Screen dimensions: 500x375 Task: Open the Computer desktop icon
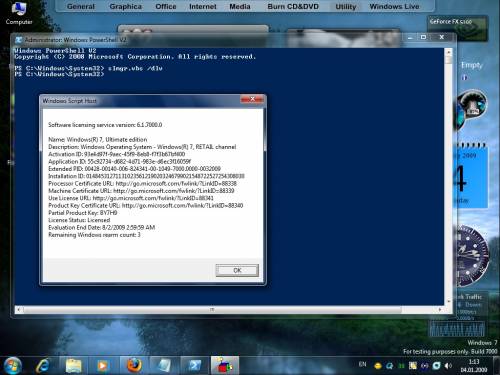pos(19,13)
